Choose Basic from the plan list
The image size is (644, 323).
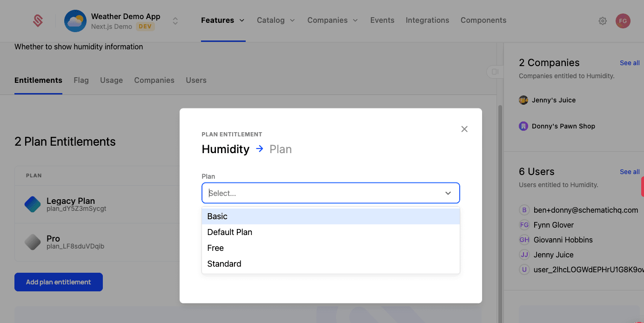pos(330,216)
